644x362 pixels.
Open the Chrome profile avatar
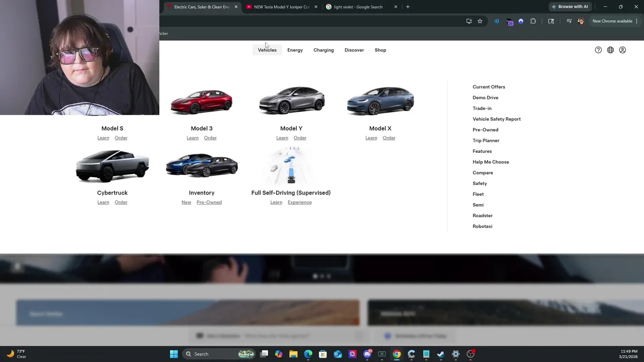click(581, 21)
